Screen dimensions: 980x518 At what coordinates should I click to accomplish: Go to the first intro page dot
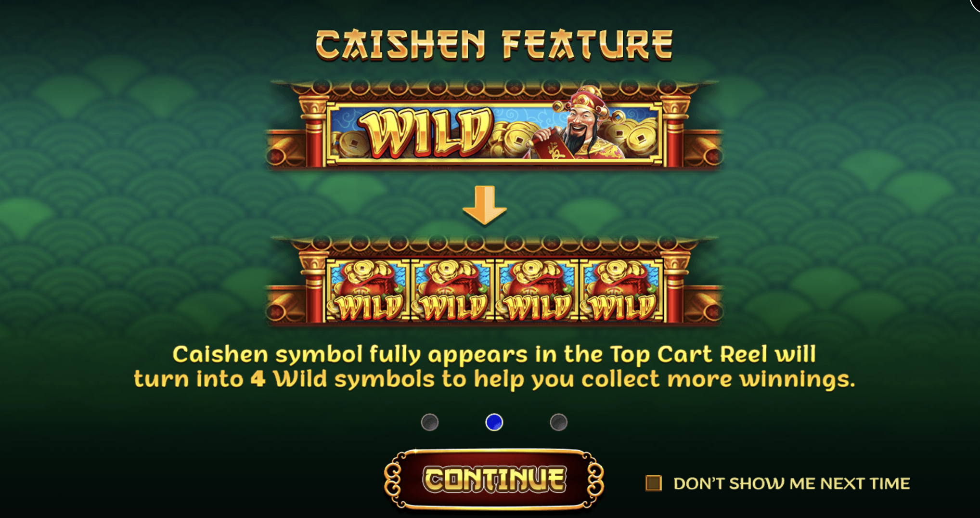coord(429,422)
